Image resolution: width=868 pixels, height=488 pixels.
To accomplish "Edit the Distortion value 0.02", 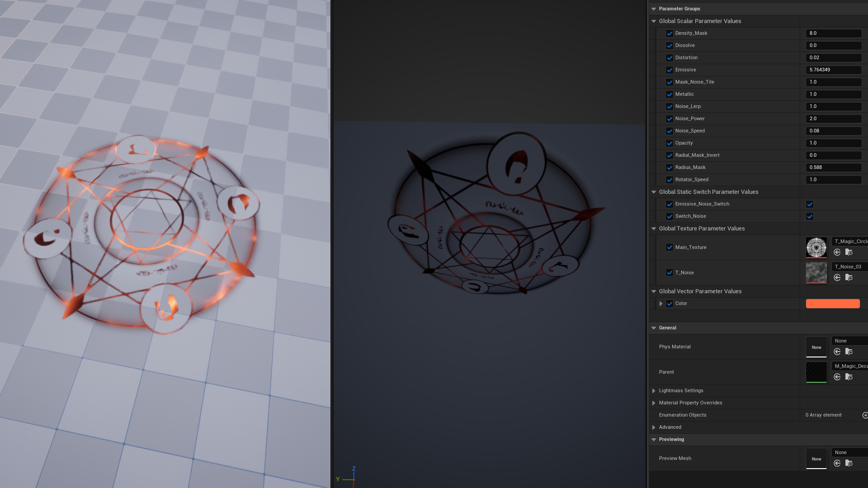I will click(x=834, y=58).
